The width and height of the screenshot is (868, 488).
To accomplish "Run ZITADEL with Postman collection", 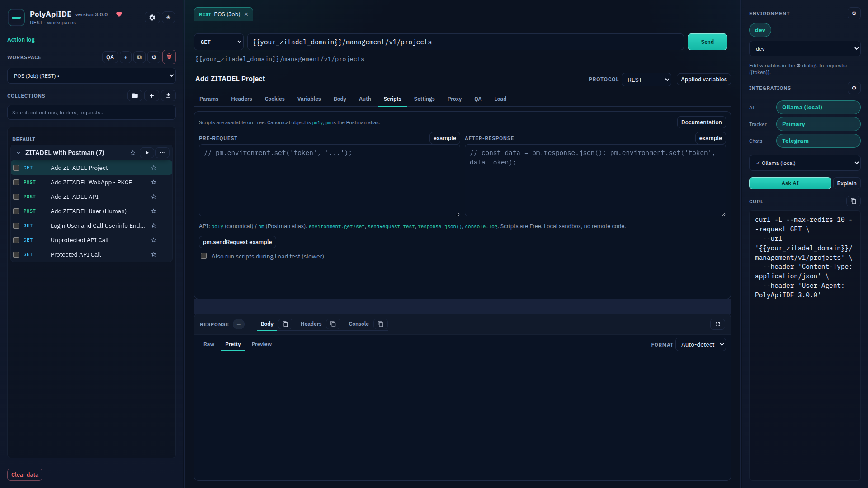I will click(x=147, y=153).
